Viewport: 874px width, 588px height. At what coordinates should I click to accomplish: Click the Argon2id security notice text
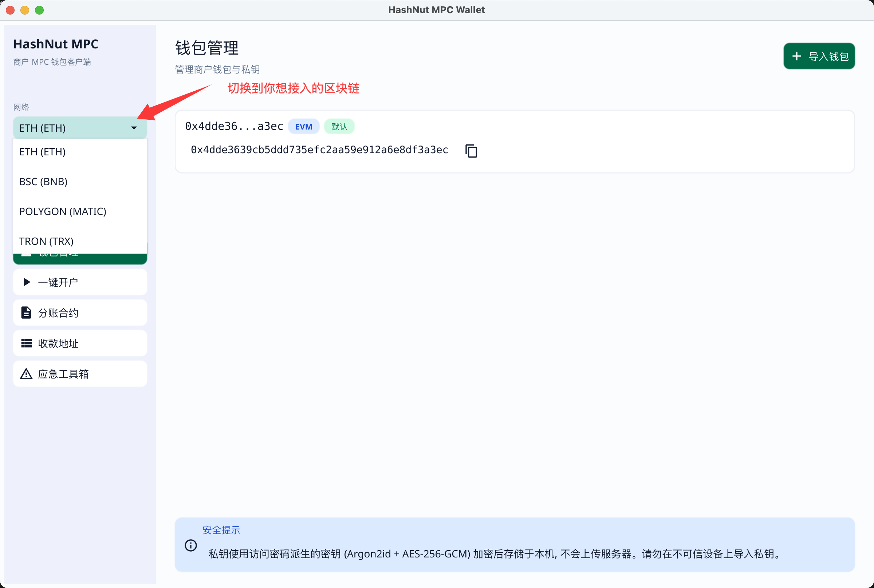click(x=495, y=554)
